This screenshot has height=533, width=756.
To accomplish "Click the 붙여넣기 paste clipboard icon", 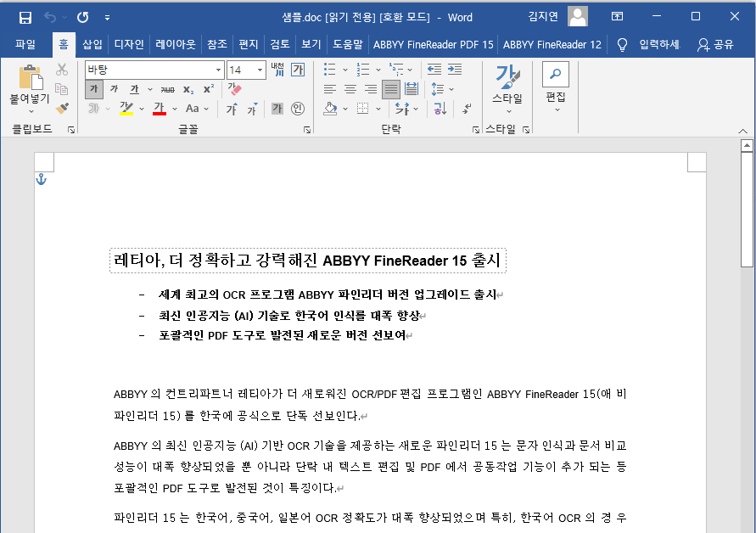I will click(31, 77).
